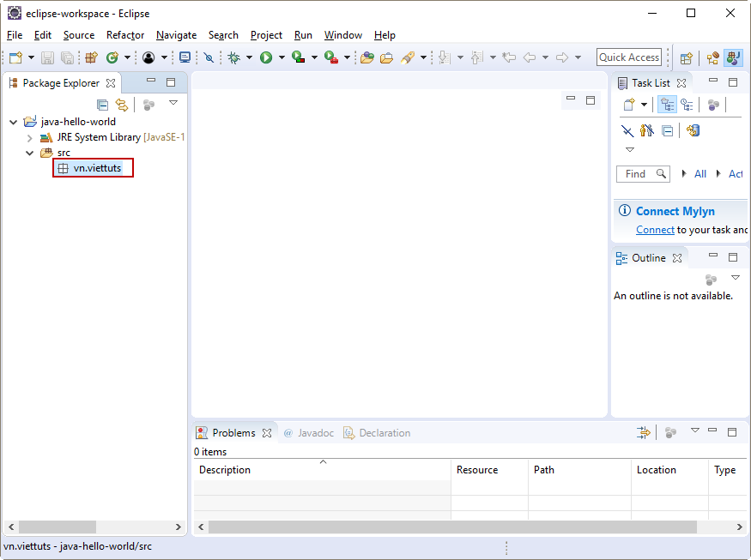Toggle Show Only My Tasks icon
This screenshot has height=560, width=751.
(646, 130)
